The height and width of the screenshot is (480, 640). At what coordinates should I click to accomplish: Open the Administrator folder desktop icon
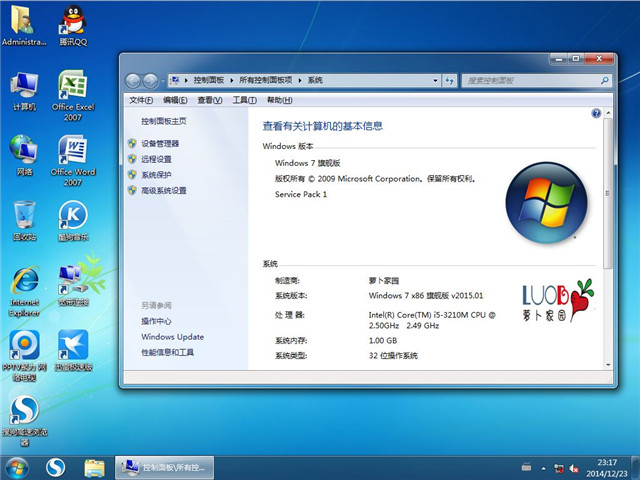click(24, 25)
